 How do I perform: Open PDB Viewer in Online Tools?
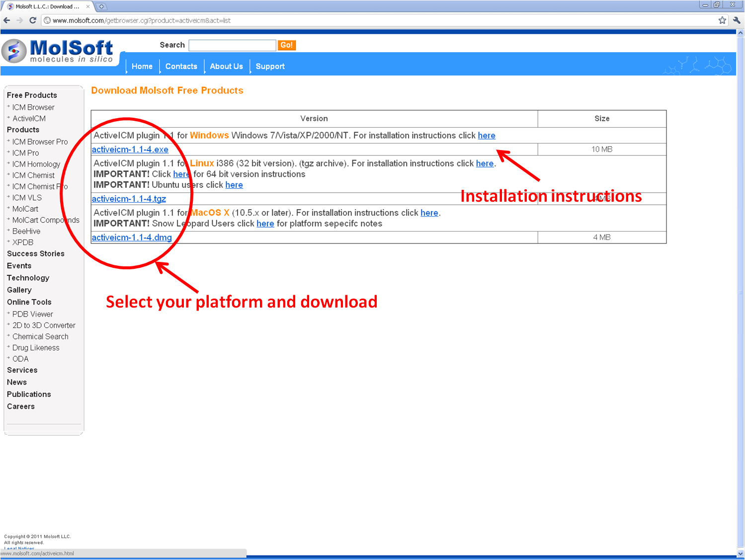coord(32,315)
